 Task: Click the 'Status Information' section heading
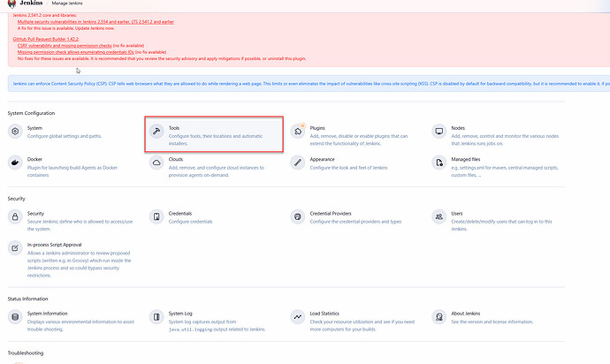[27, 299]
